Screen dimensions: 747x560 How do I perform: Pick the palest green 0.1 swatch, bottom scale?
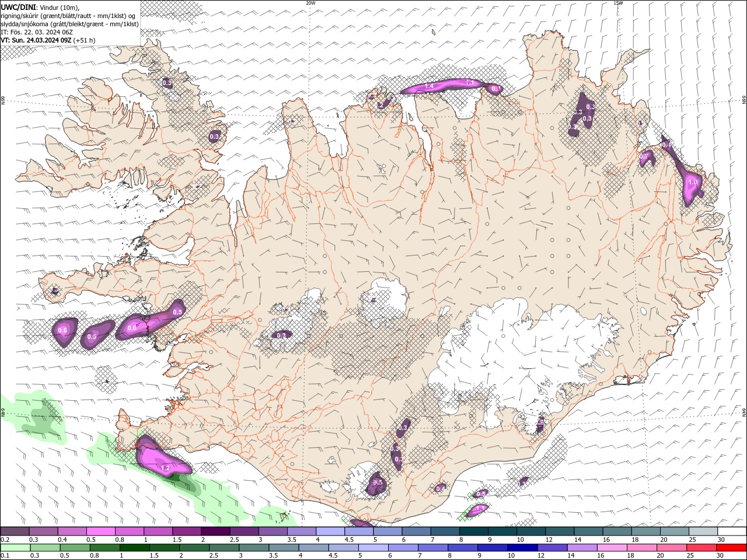tap(16, 548)
